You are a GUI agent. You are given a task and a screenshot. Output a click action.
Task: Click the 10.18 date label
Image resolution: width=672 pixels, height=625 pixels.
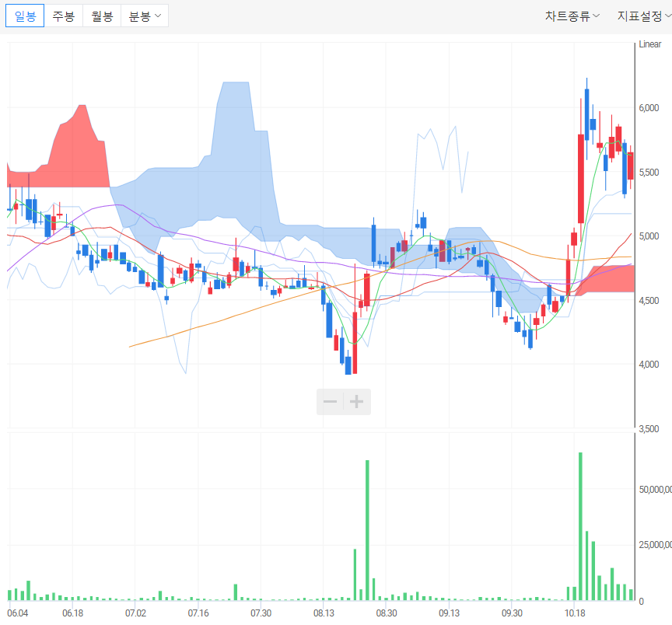click(x=575, y=613)
